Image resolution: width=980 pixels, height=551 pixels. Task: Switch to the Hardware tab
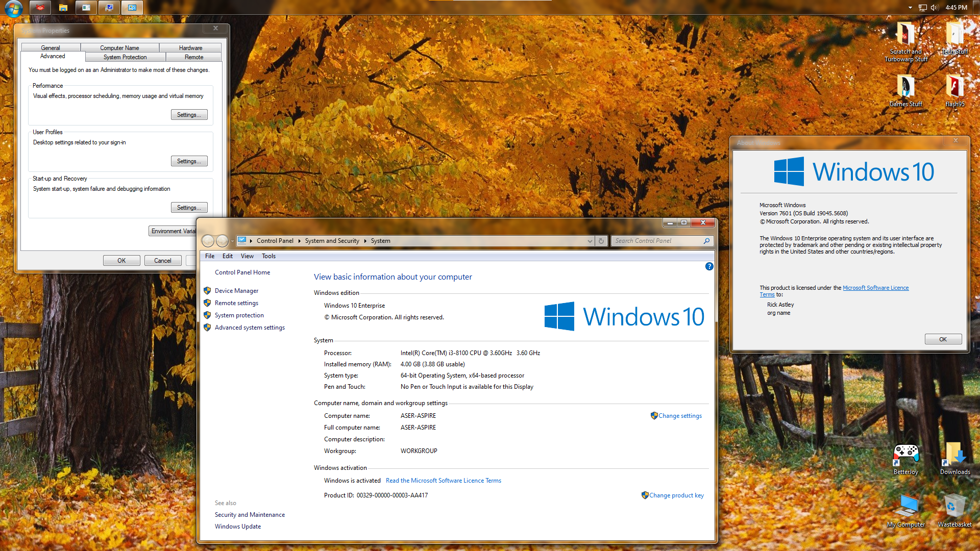tap(190, 47)
